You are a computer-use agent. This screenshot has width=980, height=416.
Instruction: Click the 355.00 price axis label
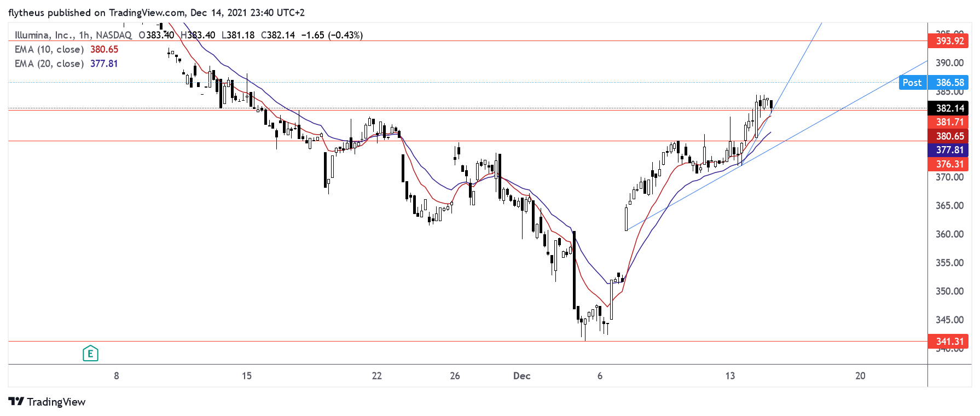tap(949, 263)
